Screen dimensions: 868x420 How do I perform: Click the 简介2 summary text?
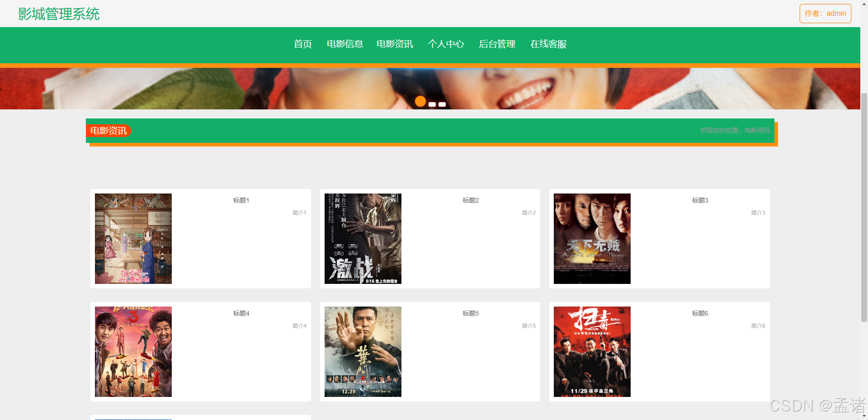528,212
